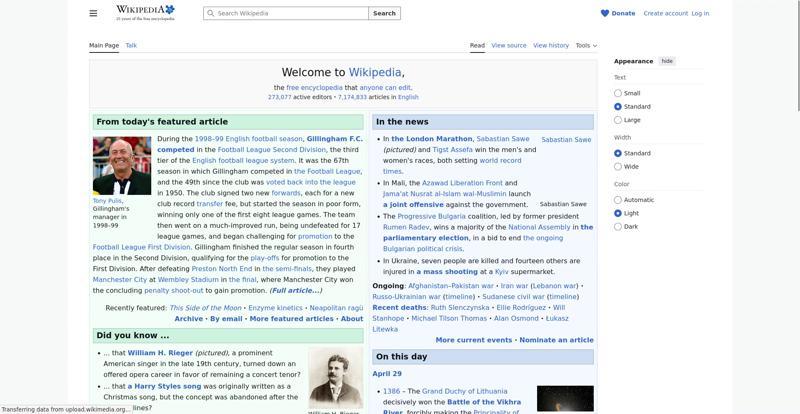Choose Wide width radio button
800x414 pixels.
click(x=618, y=167)
